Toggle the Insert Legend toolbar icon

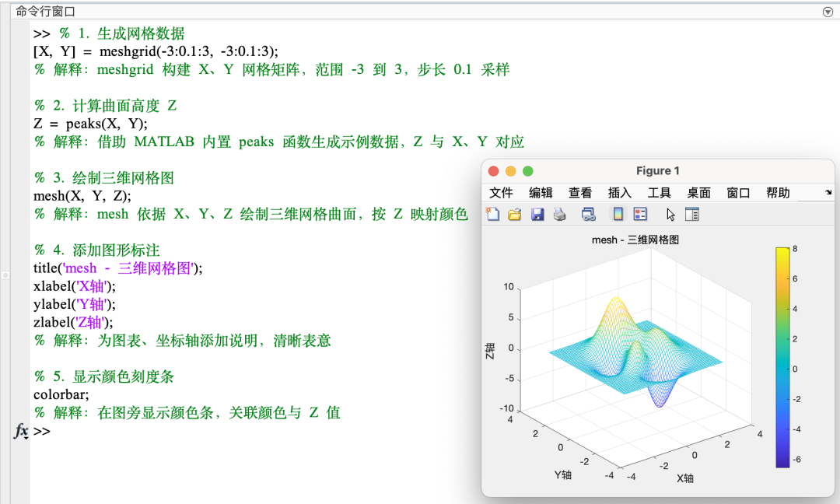pos(640,214)
